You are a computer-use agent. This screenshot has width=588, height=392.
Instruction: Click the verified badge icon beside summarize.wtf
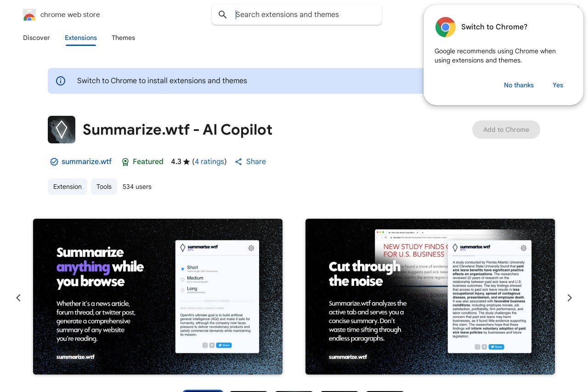54,162
